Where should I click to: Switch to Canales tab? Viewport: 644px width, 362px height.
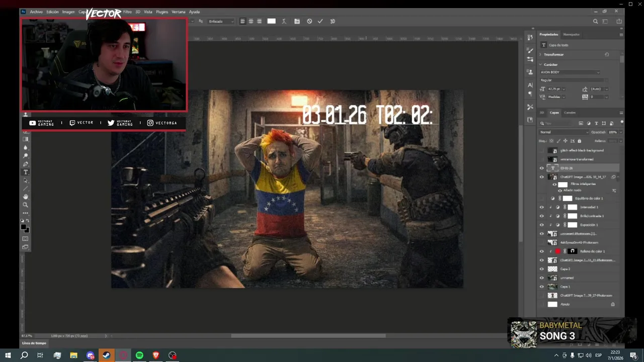[570, 113]
